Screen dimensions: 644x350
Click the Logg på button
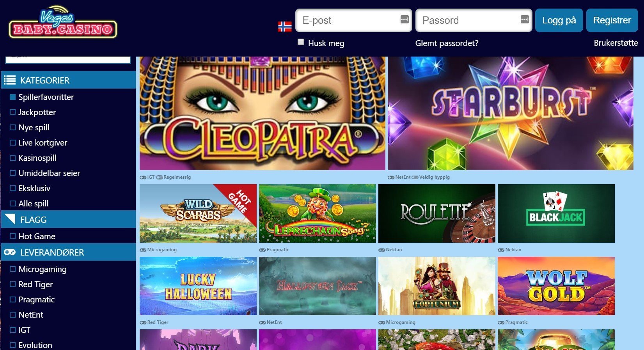[559, 20]
